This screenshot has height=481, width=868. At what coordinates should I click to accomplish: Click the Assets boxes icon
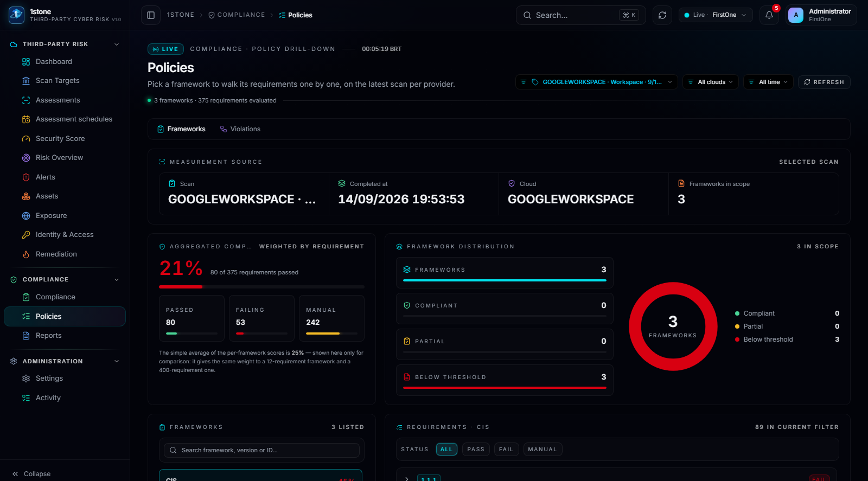[x=26, y=196]
